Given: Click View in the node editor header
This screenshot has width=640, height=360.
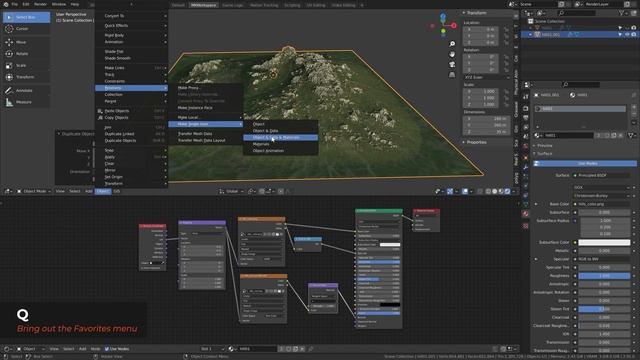Looking at the screenshot, I should click(54, 349).
